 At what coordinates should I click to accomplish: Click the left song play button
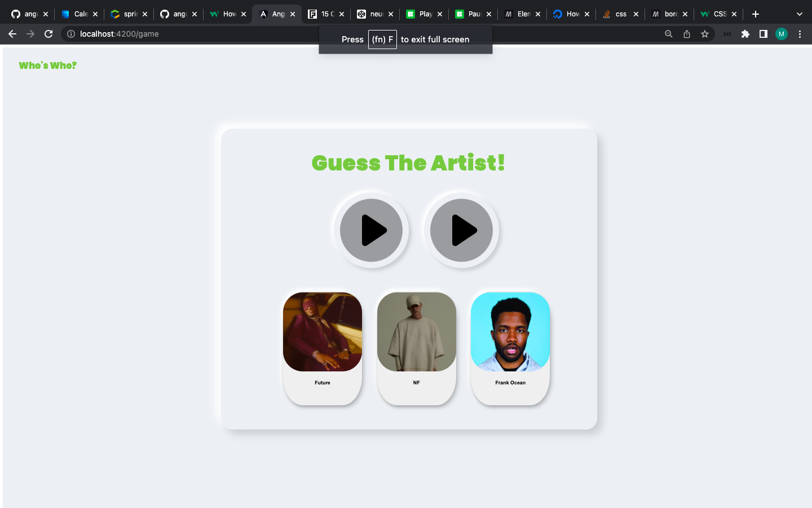(371, 230)
